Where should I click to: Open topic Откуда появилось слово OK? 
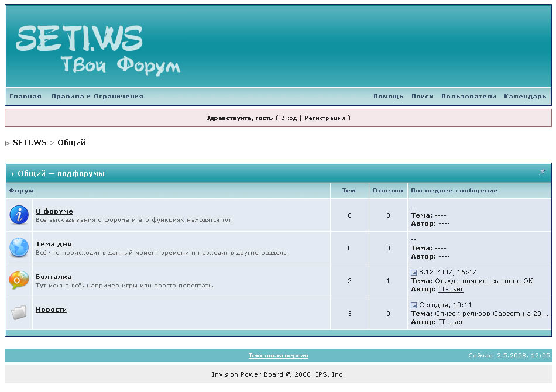[483, 281]
